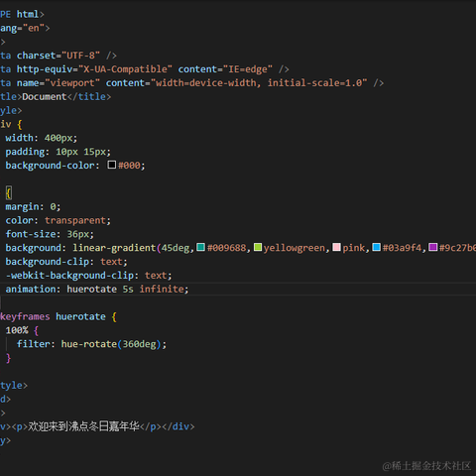Click the 'width=device-width' content string

206,82
